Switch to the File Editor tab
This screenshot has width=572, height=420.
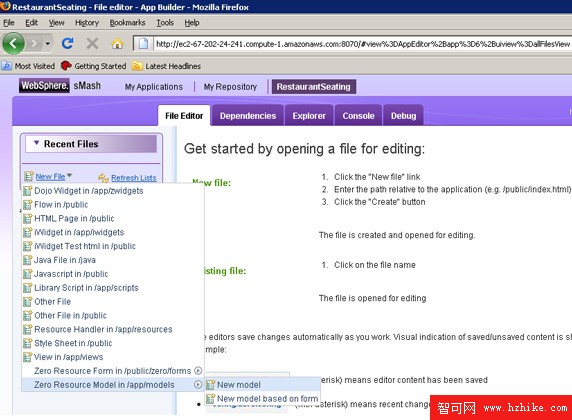tap(184, 116)
